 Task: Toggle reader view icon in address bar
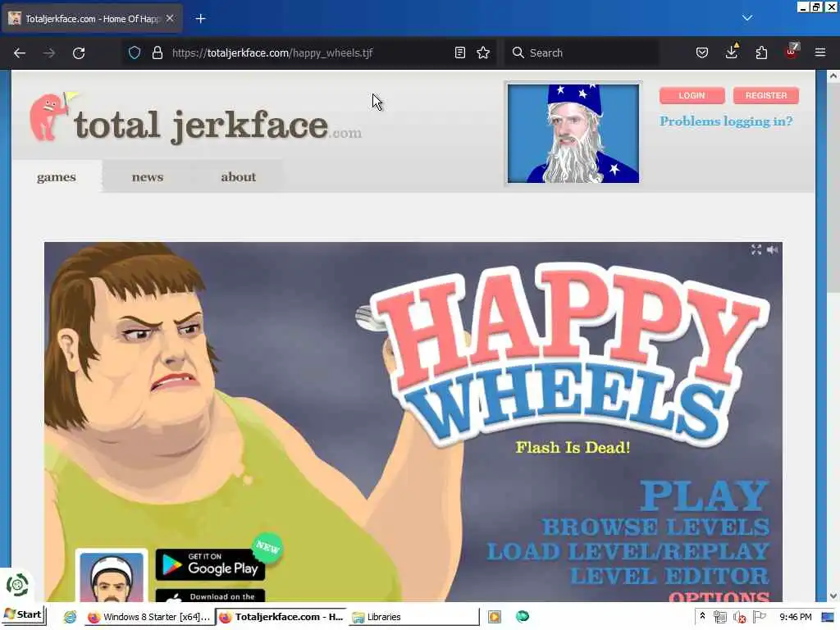coord(459,52)
